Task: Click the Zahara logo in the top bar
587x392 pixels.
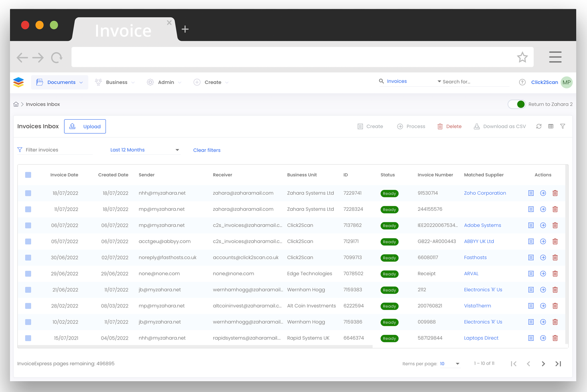Action: click(18, 82)
